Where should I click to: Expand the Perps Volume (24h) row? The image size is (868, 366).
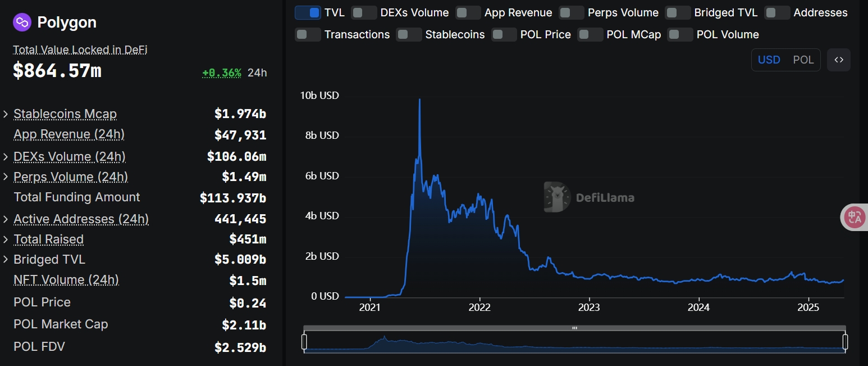(6, 177)
